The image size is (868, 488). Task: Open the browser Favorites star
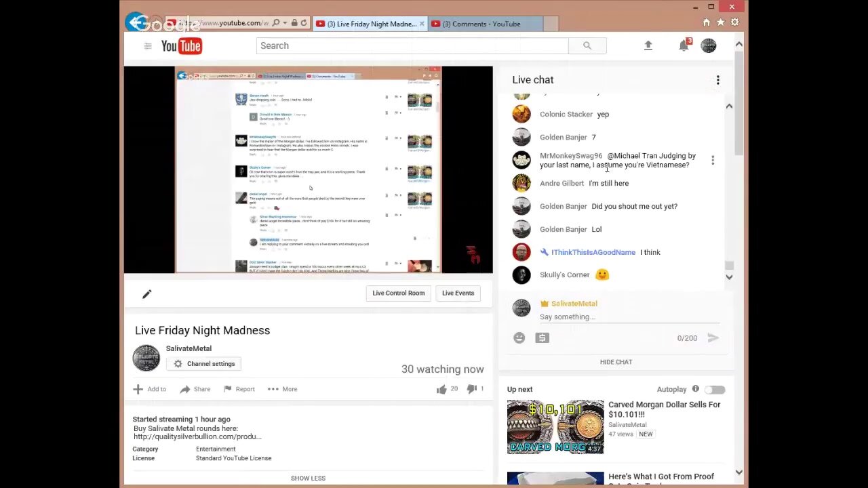coord(721,22)
